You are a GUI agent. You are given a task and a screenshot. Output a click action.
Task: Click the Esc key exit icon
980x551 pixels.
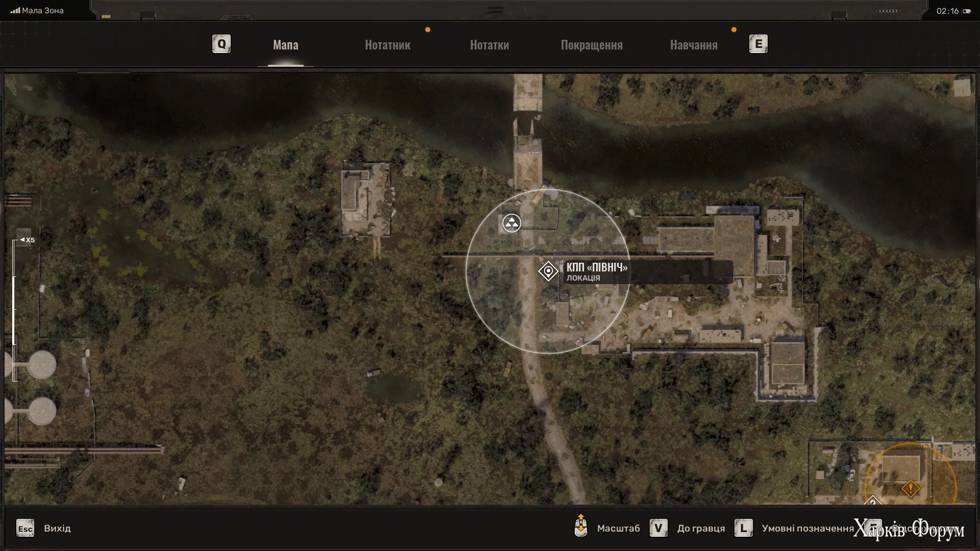[25, 529]
